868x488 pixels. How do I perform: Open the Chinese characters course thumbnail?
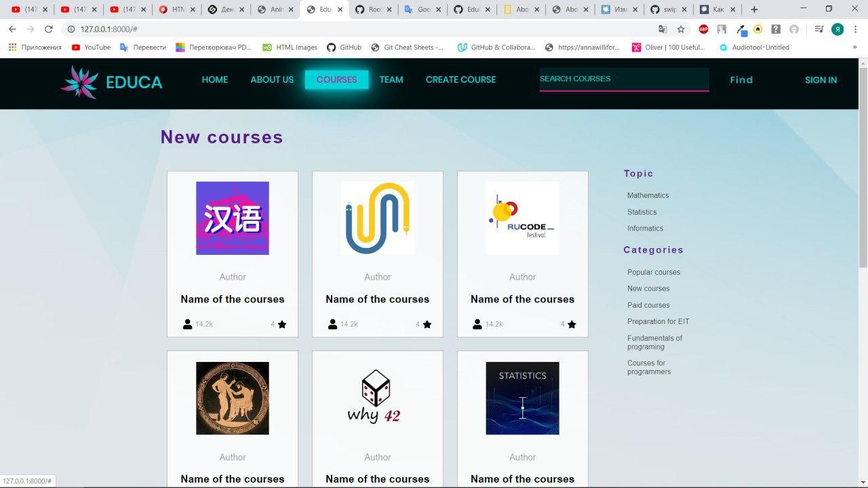pos(233,218)
